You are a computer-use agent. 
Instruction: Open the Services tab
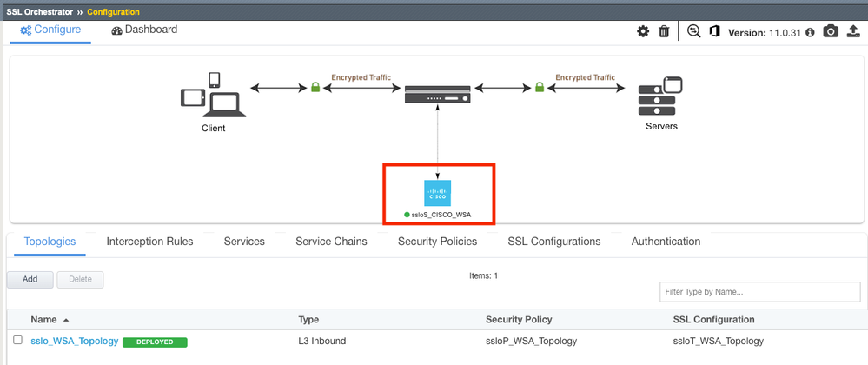(x=244, y=242)
